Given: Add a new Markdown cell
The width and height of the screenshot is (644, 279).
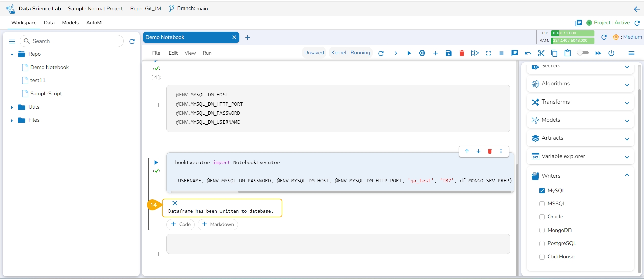Looking at the screenshot, I should 218,224.
